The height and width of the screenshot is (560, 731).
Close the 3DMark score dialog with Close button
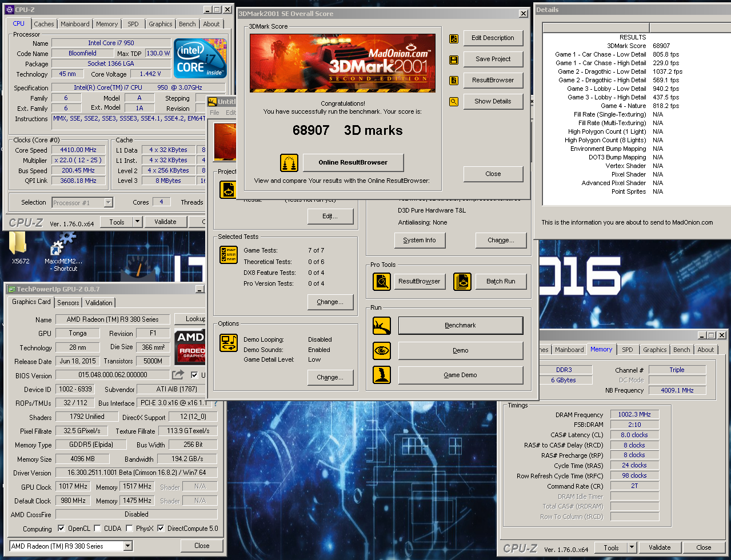click(x=493, y=174)
